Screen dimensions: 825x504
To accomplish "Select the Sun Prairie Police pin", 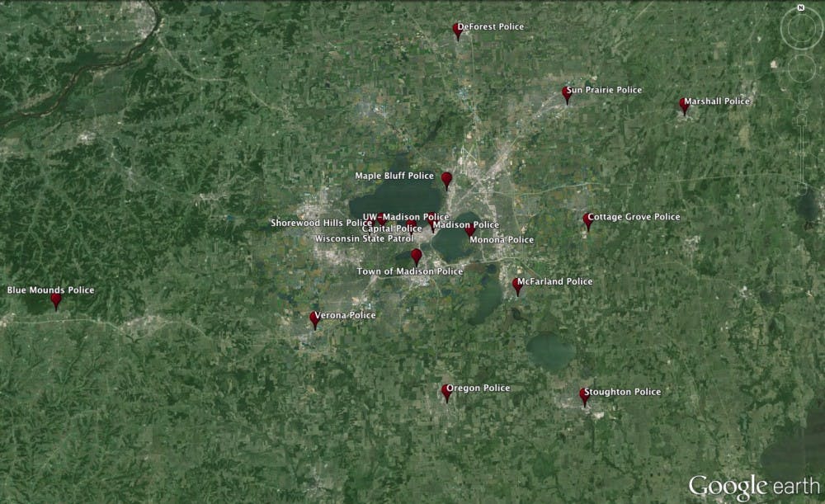I will click(567, 93).
